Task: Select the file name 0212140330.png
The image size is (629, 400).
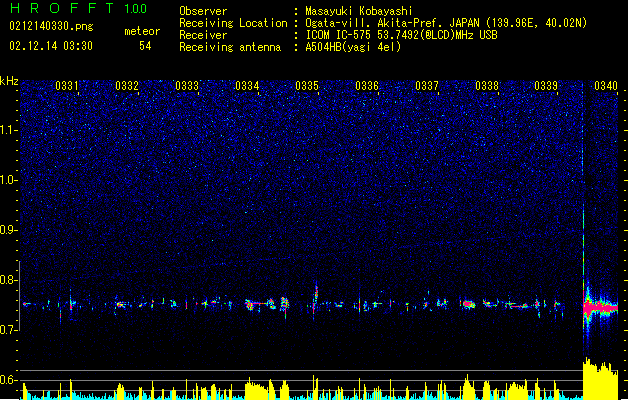Action: pyautogui.click(x=51, y=26)
